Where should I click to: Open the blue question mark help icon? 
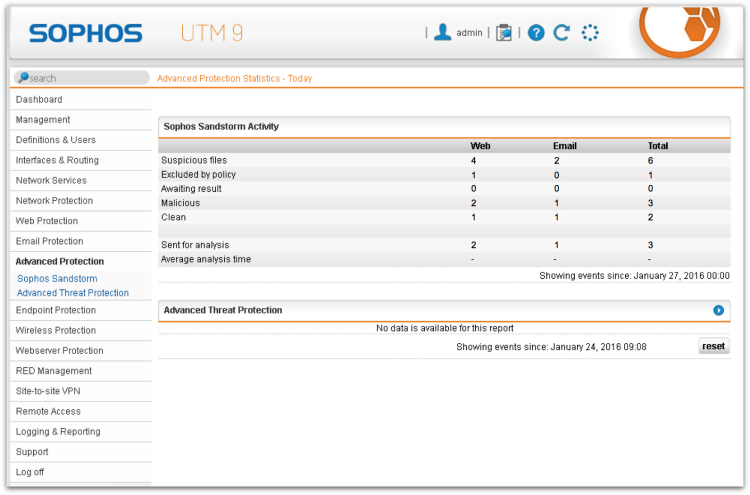[x=536, y=33]
